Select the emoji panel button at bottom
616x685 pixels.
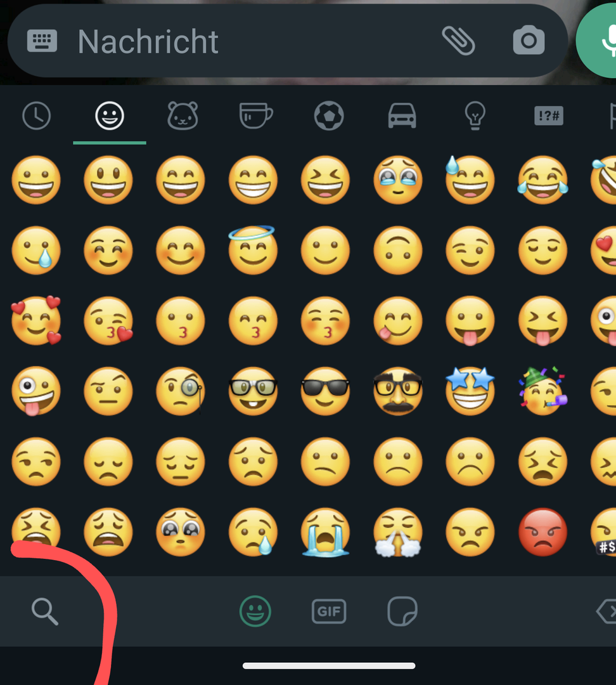(x=255, y=611)
